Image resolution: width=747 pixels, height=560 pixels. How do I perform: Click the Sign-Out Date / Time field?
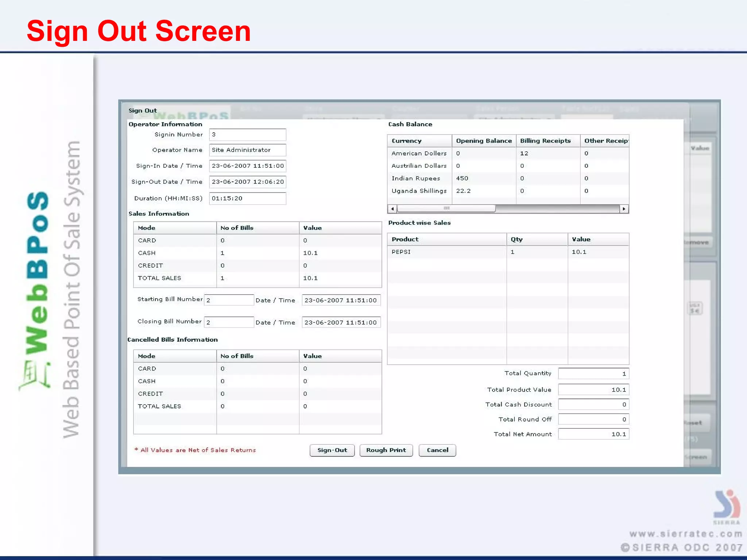tap(248, 182)
